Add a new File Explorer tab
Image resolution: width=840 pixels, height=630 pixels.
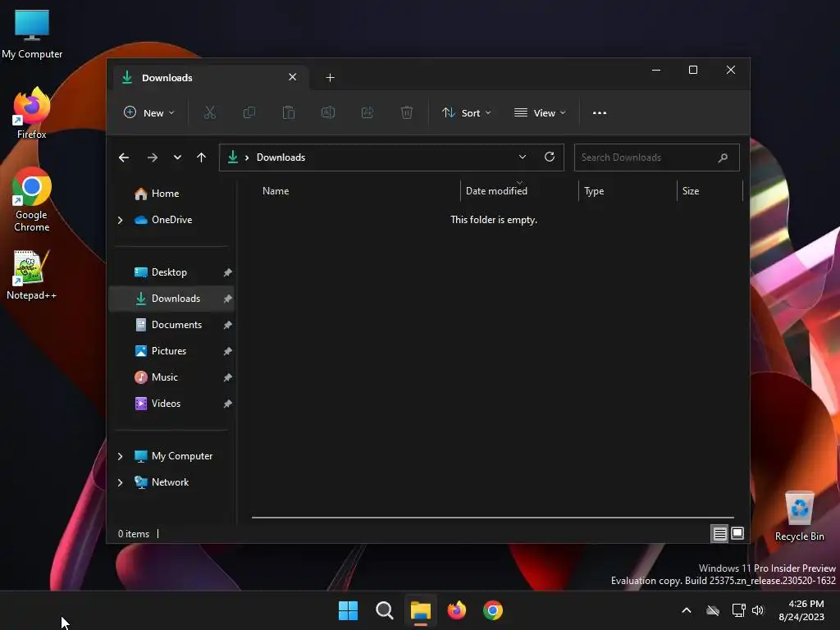[330, 78]
